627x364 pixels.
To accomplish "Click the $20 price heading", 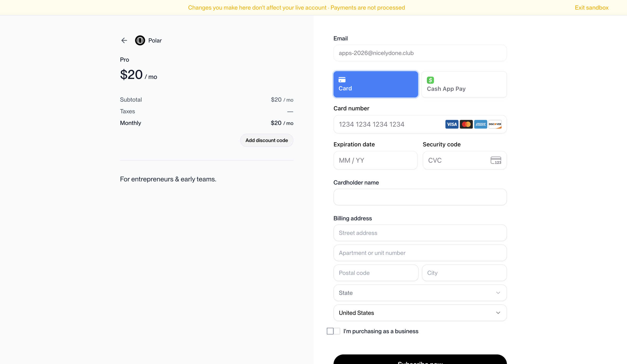I will point(131,75).
